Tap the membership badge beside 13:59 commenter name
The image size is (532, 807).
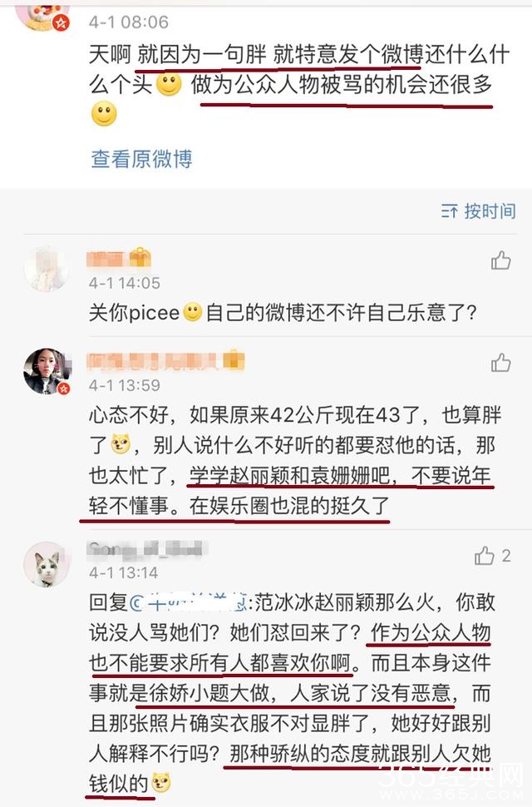click(x=234, y=359)
